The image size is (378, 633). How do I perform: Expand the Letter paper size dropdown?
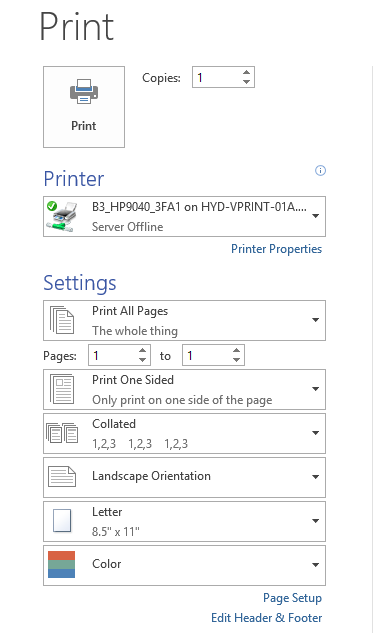(x=185, y=522)
